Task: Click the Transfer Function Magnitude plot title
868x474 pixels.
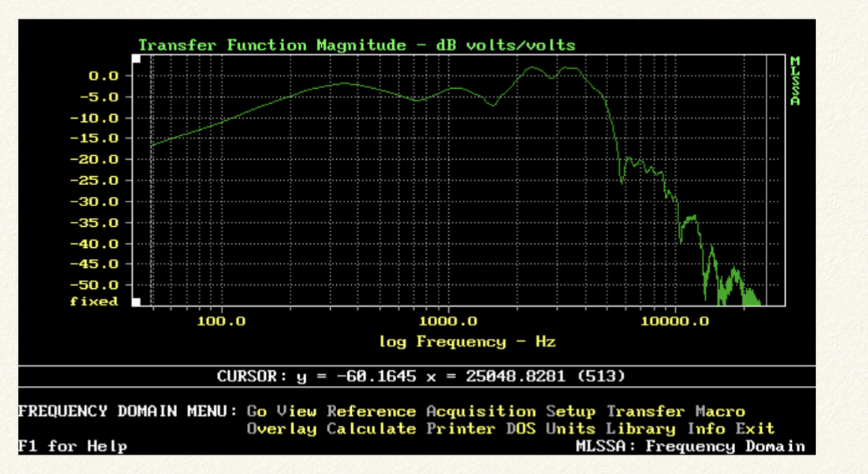Action: pyautogui.click(x=356, y=46)
